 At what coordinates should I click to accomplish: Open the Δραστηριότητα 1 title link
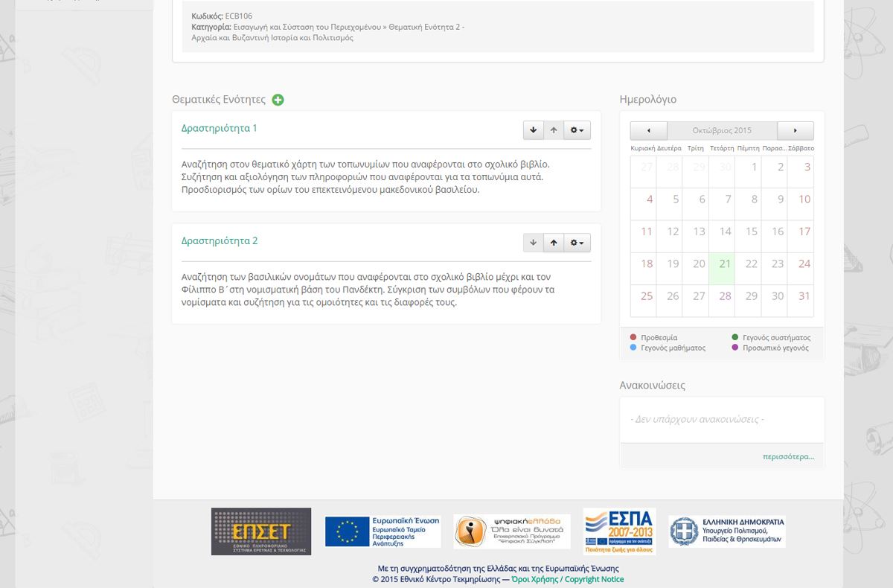coord(219,128)
